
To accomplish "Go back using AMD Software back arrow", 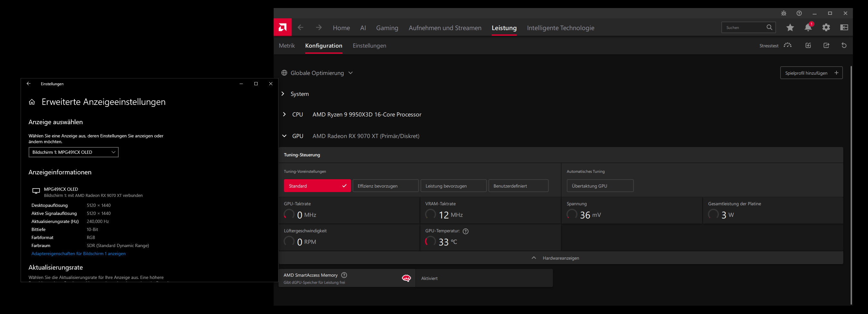I will tap(301, 28).
